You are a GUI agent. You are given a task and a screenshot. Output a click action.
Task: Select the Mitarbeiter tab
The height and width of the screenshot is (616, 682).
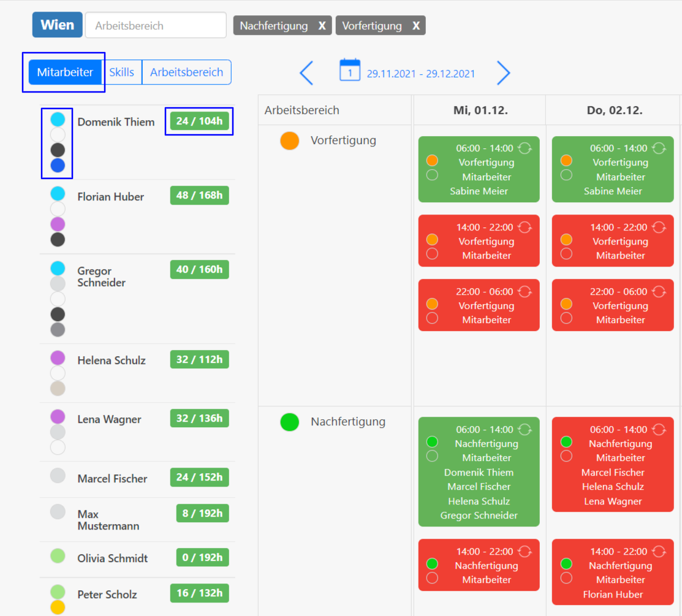(x=65, y=72)
